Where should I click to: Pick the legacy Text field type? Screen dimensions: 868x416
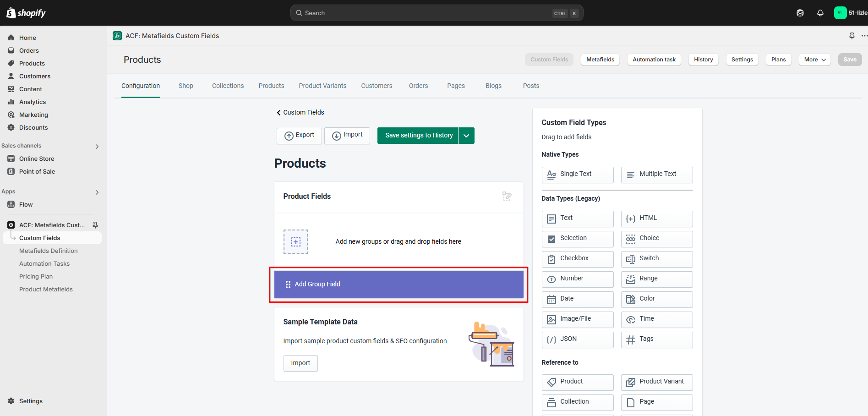pos(578,219)
